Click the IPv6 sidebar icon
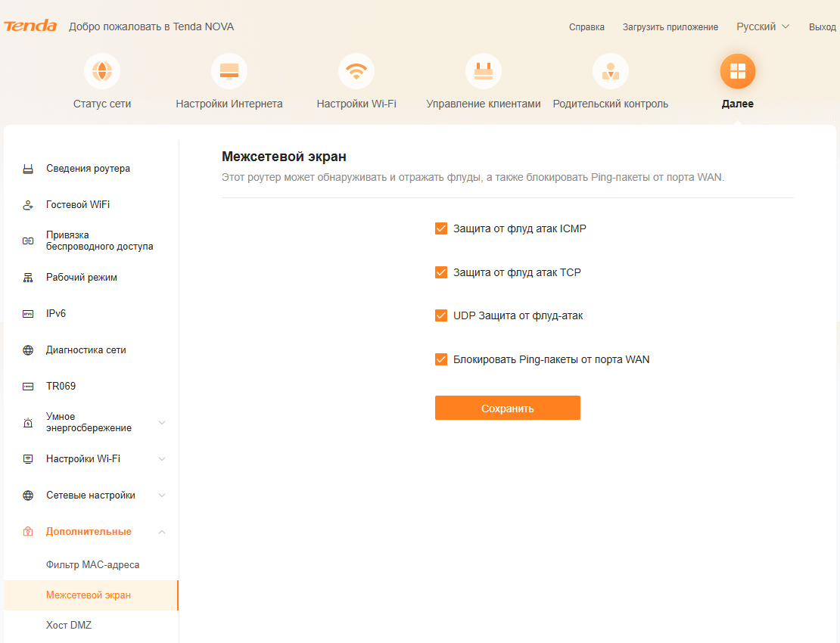840x643 pixels. [28, 314]
